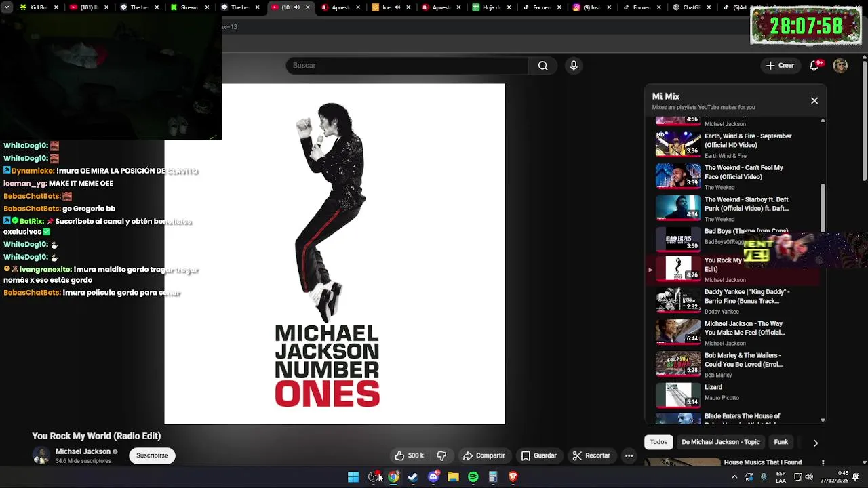Click the Michael Jackson Number Ones artwork
Viewport: 868px width, 488px height.
pyautogui.click(x=335, y=254)
